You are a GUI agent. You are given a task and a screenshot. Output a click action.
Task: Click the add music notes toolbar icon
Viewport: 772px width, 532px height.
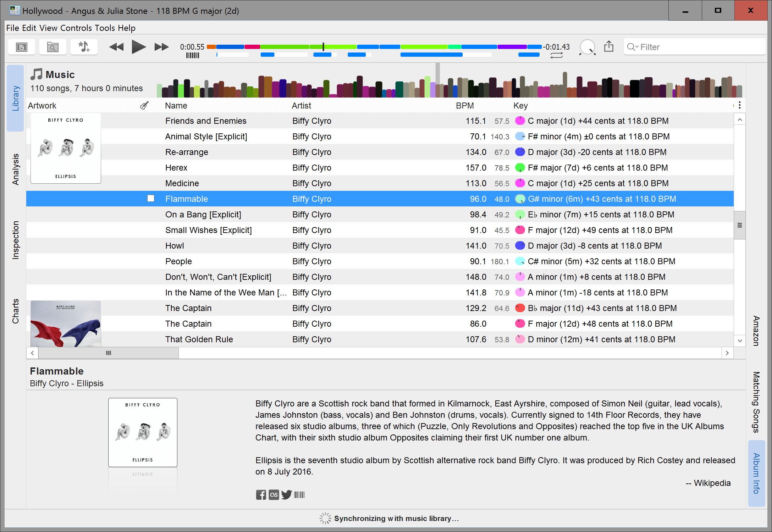(84, 47)
